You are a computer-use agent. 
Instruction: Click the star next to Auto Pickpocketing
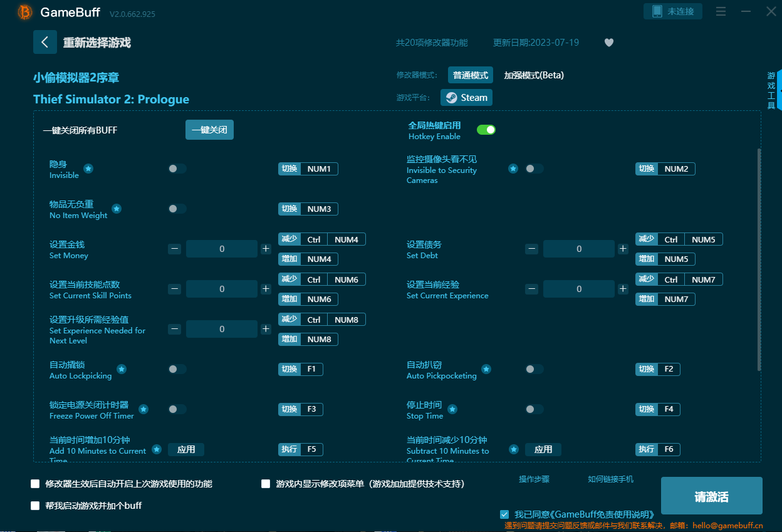486,369
